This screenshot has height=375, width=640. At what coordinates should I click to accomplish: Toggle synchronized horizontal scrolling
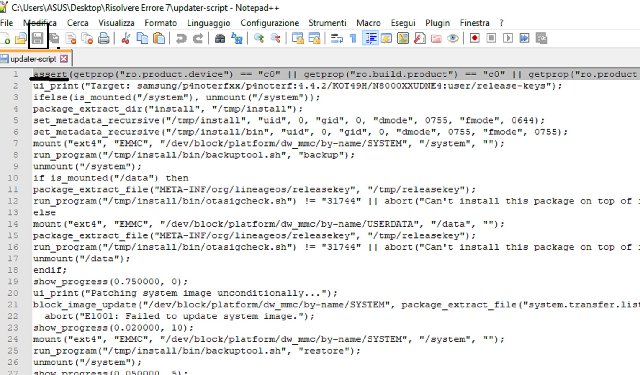pyautogui.click(x=314, y=39)
